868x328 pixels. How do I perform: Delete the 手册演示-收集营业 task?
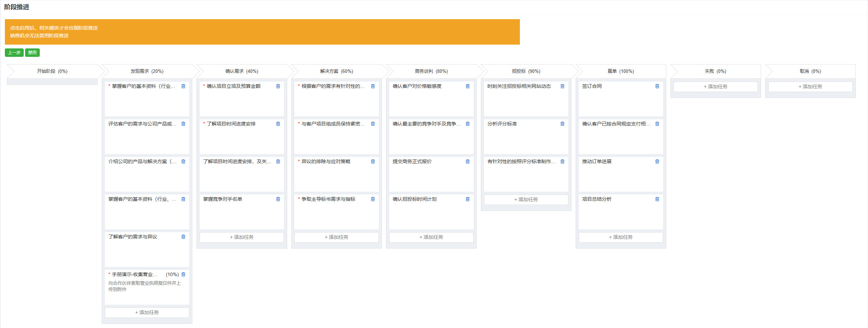tap(183, 274)
